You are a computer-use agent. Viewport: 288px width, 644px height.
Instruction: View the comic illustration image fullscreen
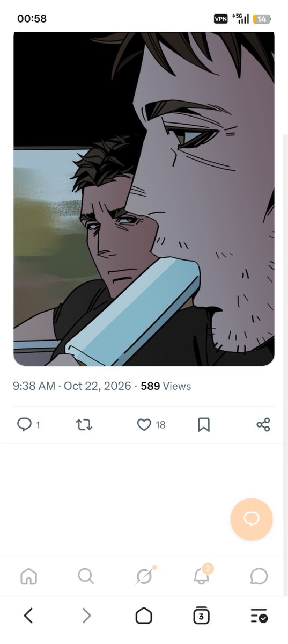[144, 199]
